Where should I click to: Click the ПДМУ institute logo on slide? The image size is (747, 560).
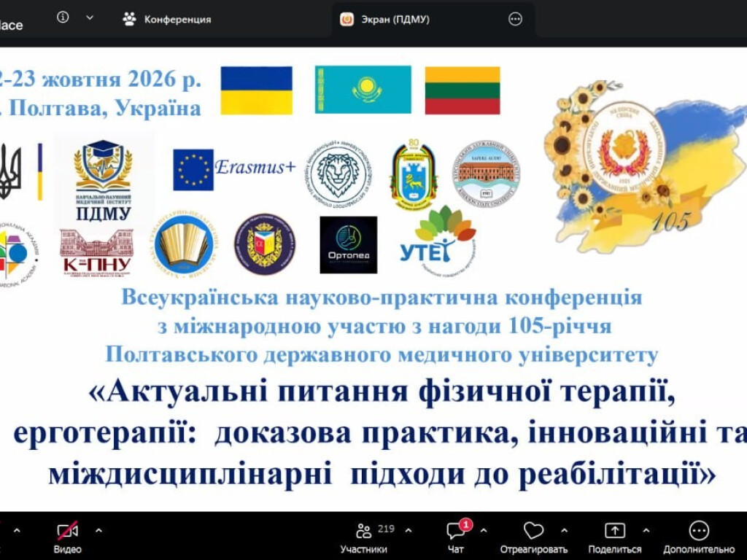point(104,180)
